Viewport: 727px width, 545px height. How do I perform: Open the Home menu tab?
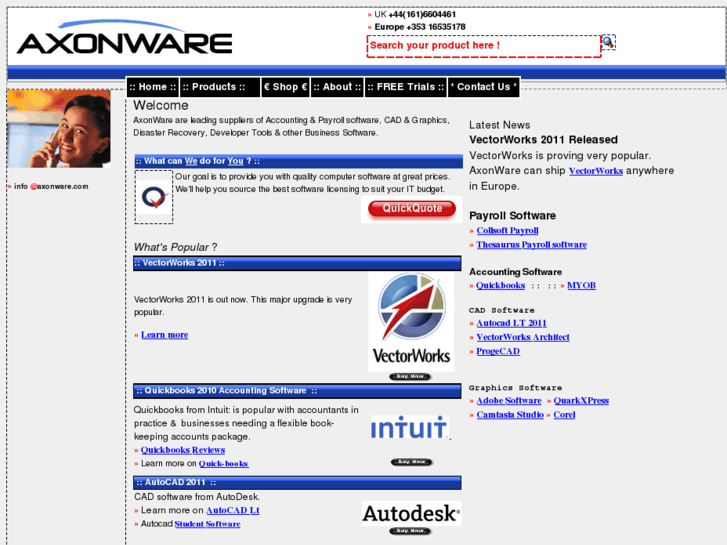(153, 87)
